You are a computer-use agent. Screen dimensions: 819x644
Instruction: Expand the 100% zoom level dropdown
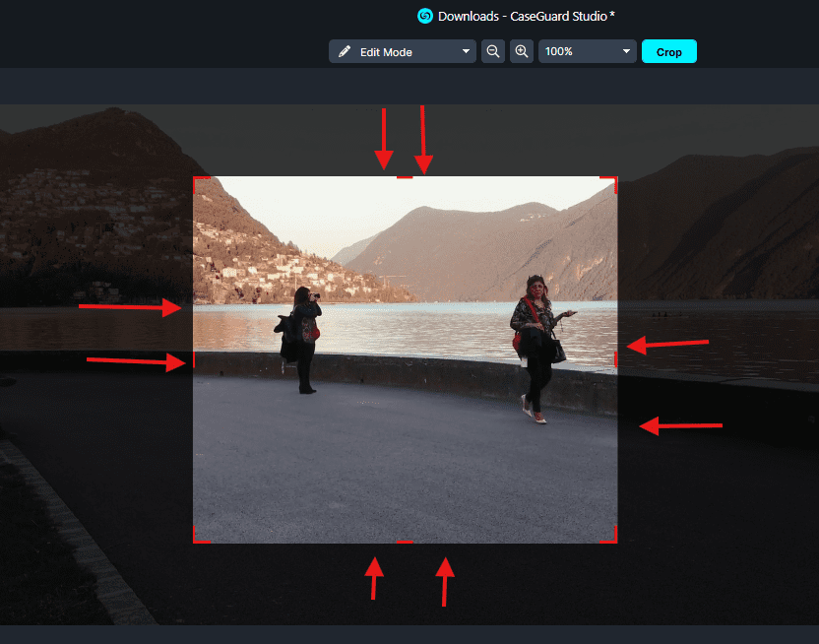(x=587, y=51)
